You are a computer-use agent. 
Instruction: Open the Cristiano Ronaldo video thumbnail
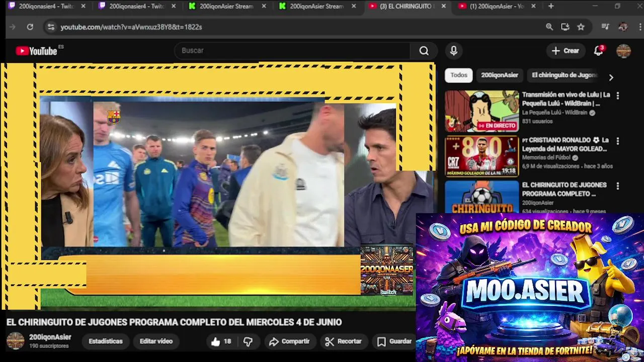click(481, 156)
